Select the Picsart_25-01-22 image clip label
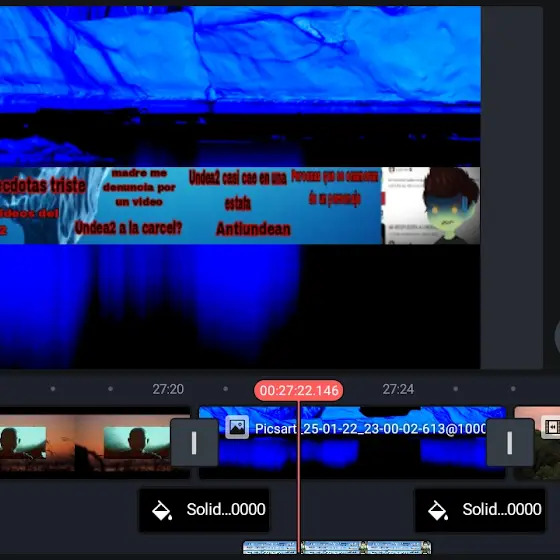The width and height of the screenshot is (560, 560). pos(370,429)
